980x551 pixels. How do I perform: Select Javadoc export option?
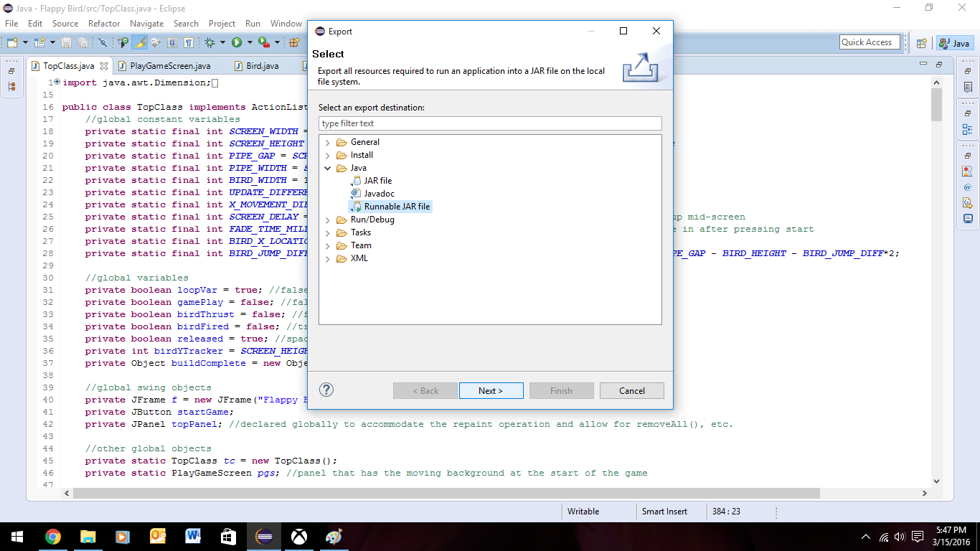click(x=372, y=194)
